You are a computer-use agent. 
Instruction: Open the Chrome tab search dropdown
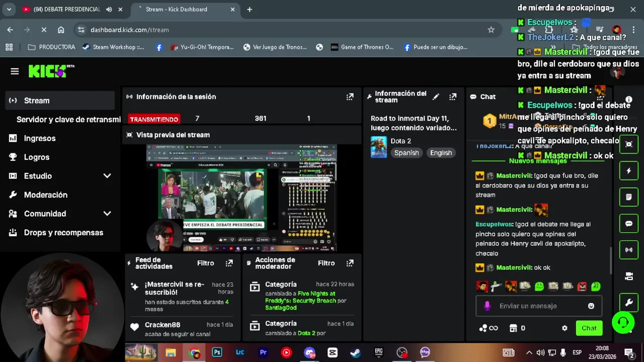click(9, 9)
